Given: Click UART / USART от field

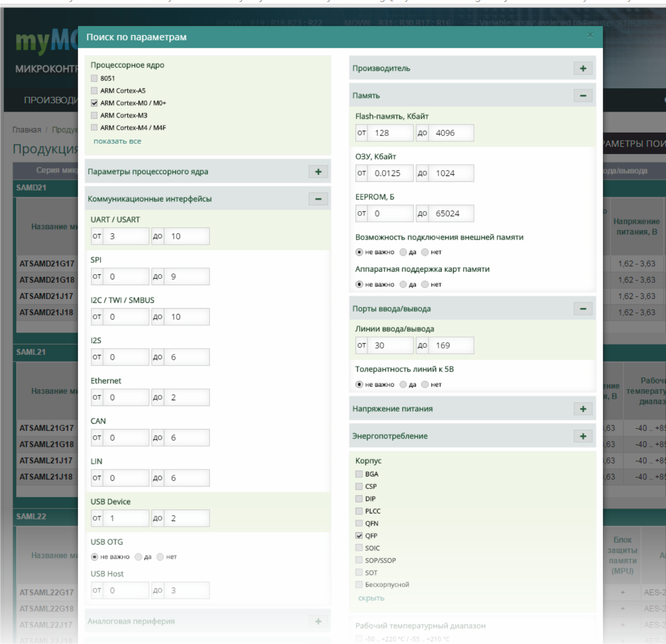Looking at the screenshot, I should click(126, 236).
